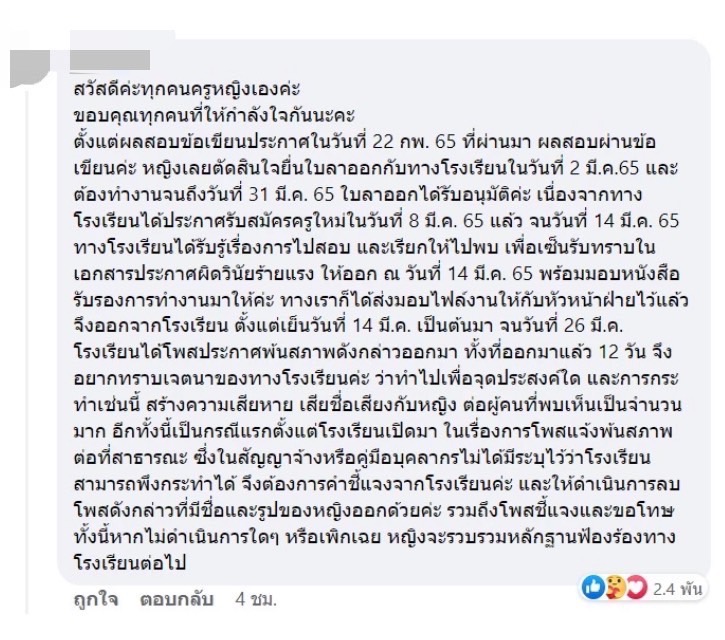Viewport: 725px width, 640px height.
Task: Click the line ขอบคุณทุกคนที่ให้กำลังใจกันนะคะ
Action: click(214, 115)
